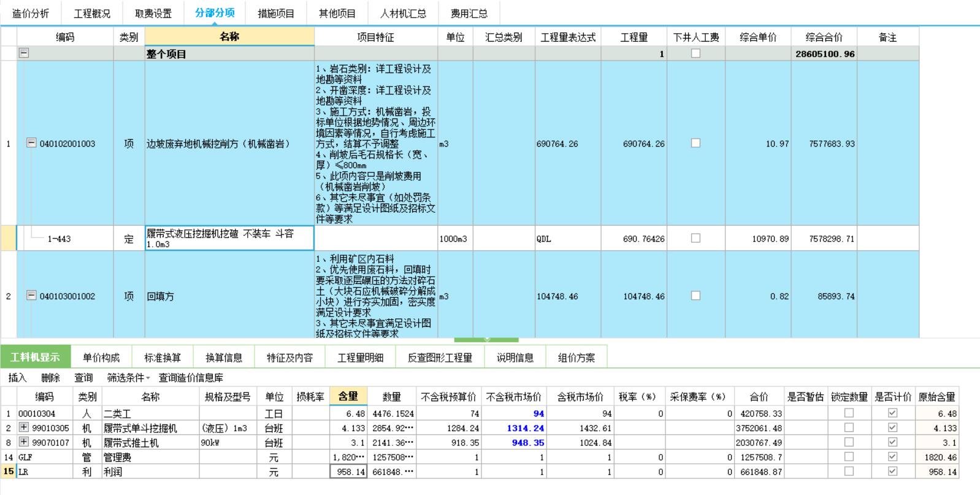Screen dimensions: 980x495
Task: Click the 综合单价 column header
Action: (x=758, y=37)
